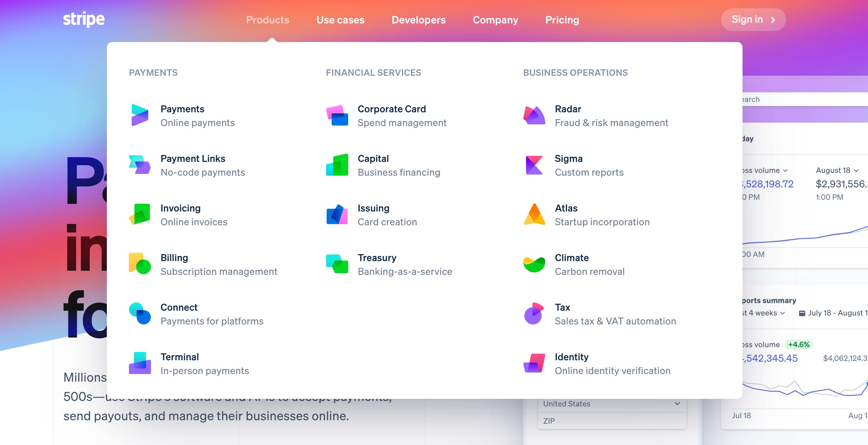Screen dimensions: 868x445
Task: Open the Billing product icon
Action: coord(140,264)
